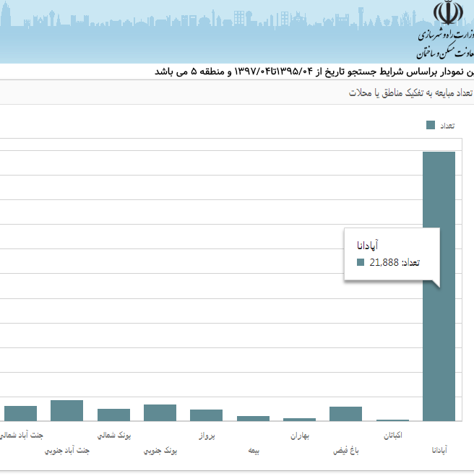Click the chart title about مناطق یا محلات
The width and height of the screenshot is (474, 476).
click(411, 93)
